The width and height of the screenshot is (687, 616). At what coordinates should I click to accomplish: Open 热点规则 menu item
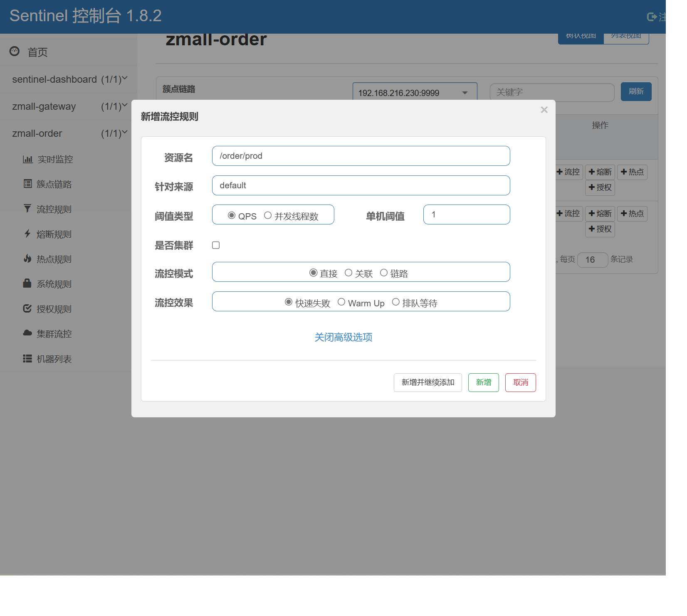coord(54,259)
